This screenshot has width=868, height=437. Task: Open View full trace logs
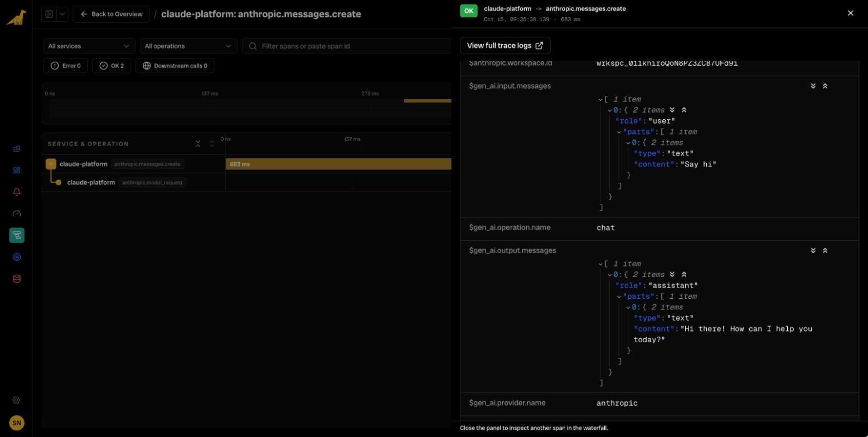[x=505, y=45]
